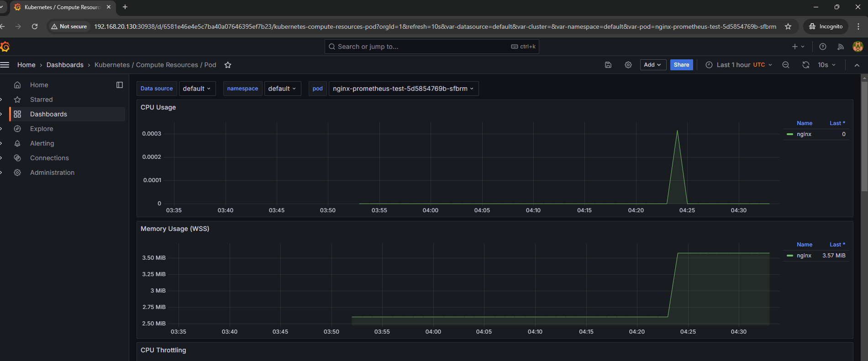Refresh the dashboard now
Viewport: 868px width, 361px height.
(806, 65)
